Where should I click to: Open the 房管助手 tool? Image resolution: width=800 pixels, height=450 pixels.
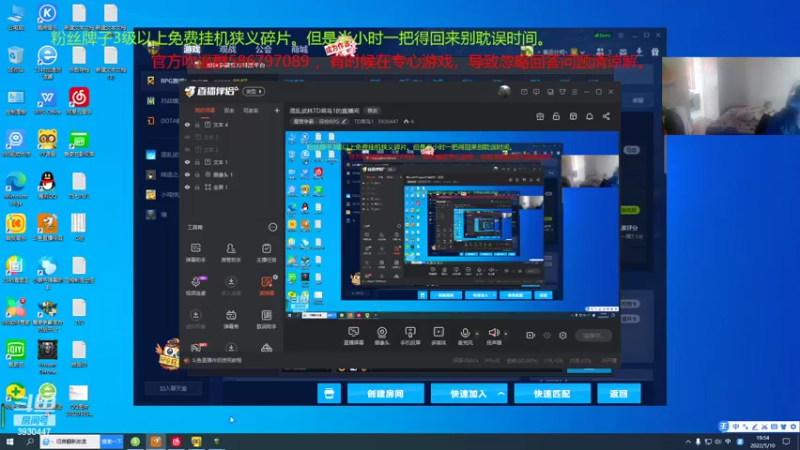coord(231,253)
